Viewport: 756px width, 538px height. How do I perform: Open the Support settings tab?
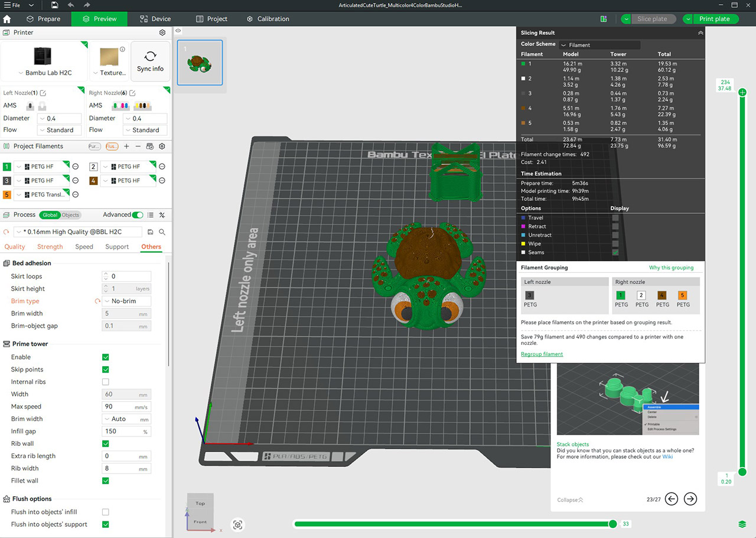117,247
